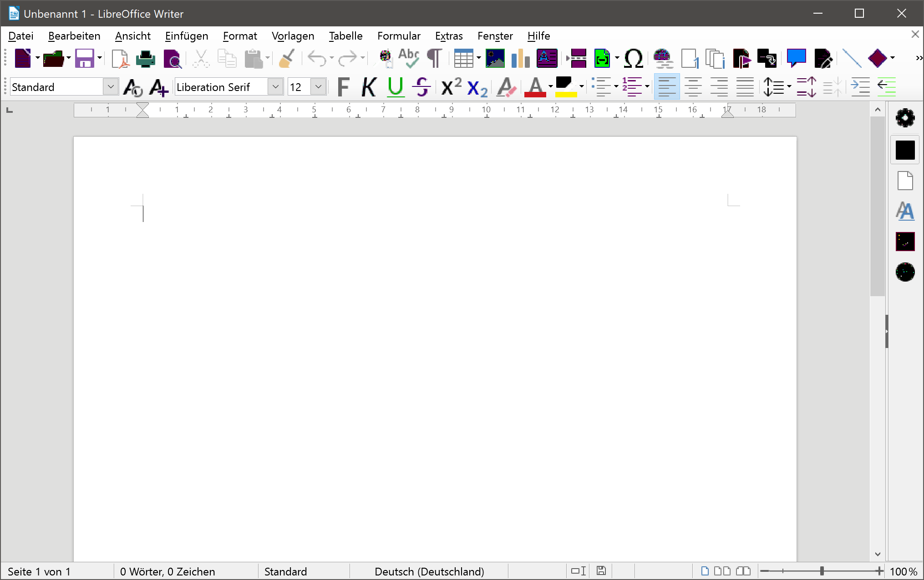Toggle Bold formatting with F button
Viewport: 924px width, 580px height.
tap(343, 86)
